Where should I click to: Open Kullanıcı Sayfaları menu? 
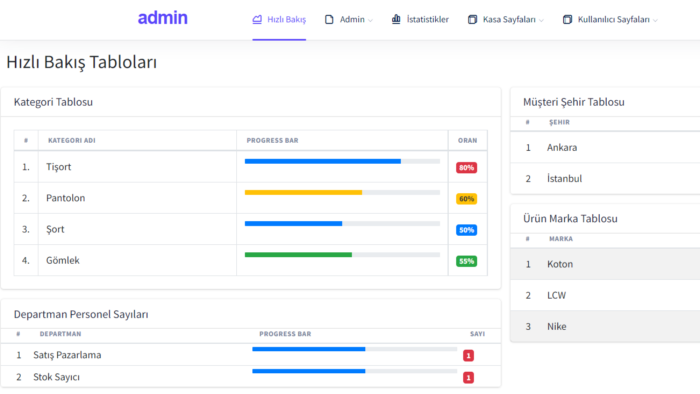tap(610, 20)
